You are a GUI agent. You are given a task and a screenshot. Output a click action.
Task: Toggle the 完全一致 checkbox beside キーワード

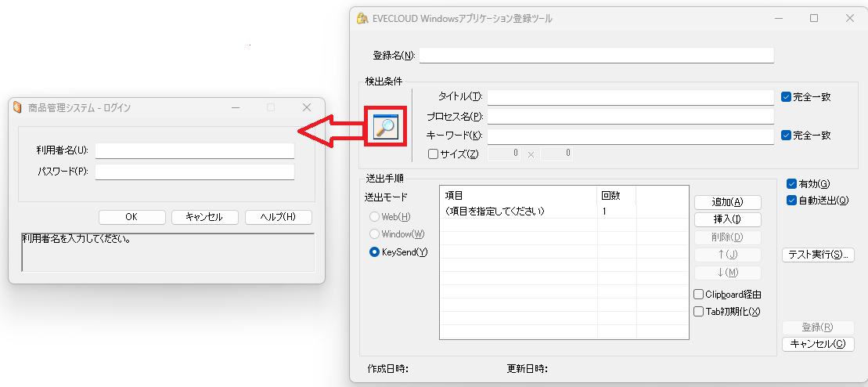tap(787, 135)
